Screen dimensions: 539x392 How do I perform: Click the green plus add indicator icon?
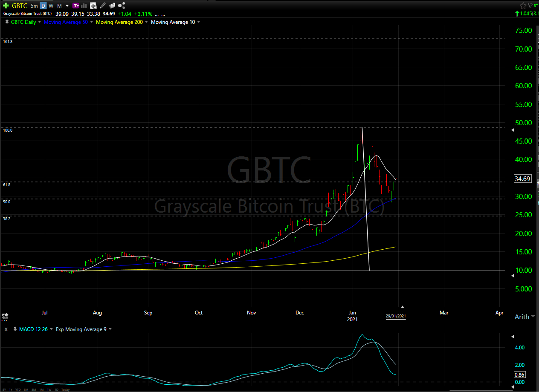pyautogui.click(x=6, y=6)
